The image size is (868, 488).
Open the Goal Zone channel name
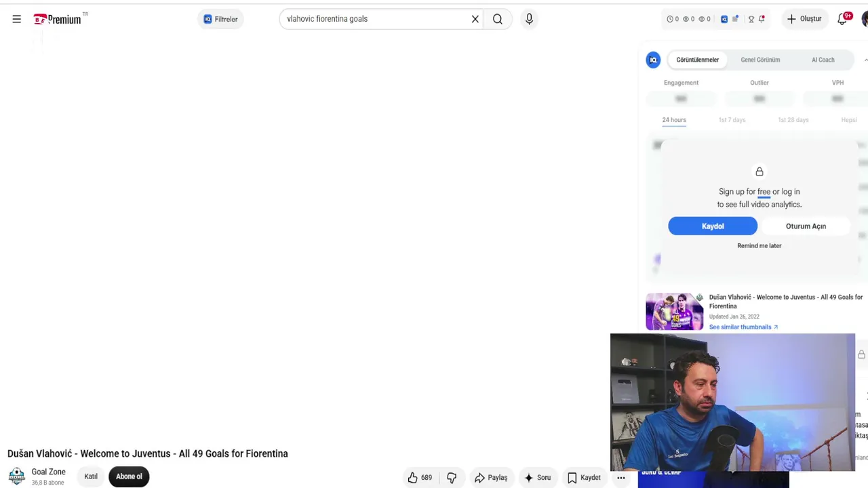pos(49,472)
